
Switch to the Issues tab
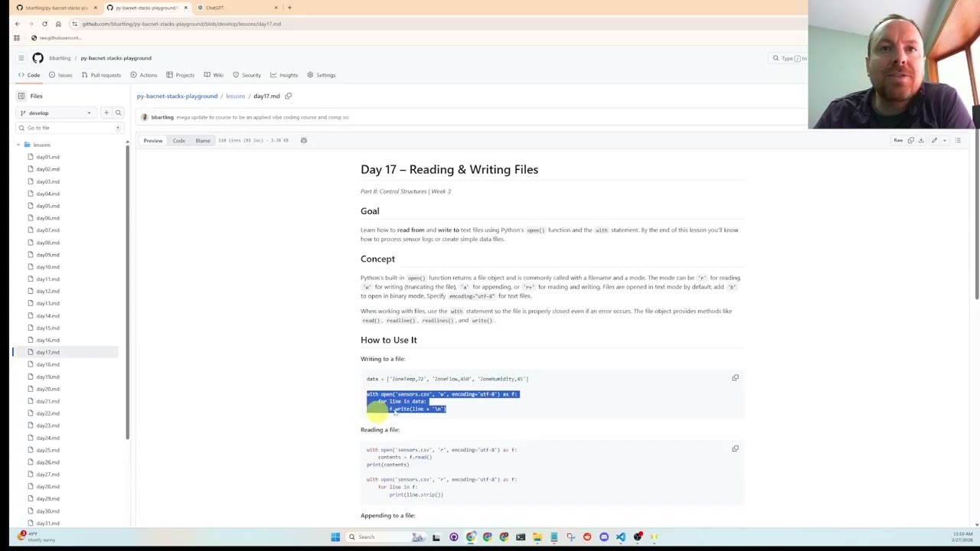click(60, 75)
